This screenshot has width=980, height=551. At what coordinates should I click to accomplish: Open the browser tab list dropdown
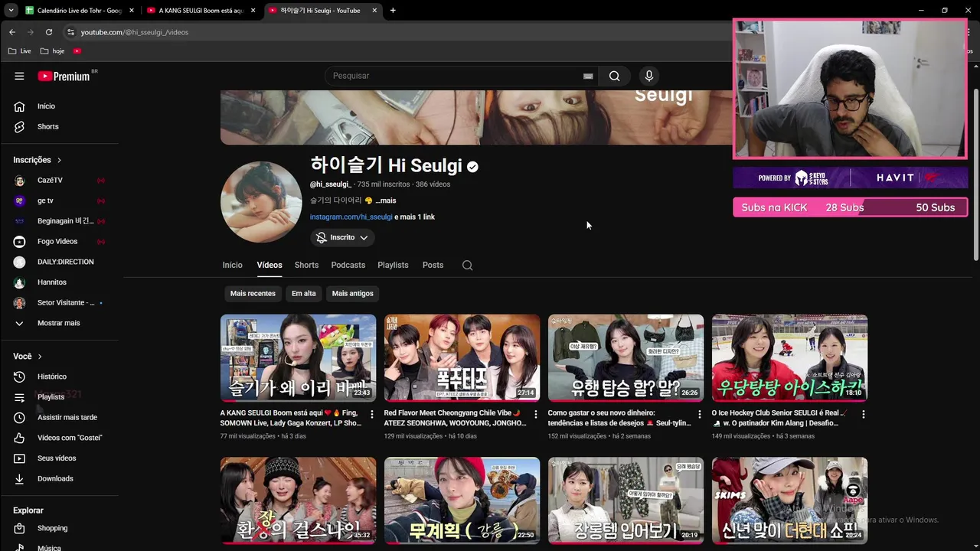coord(11,11)
